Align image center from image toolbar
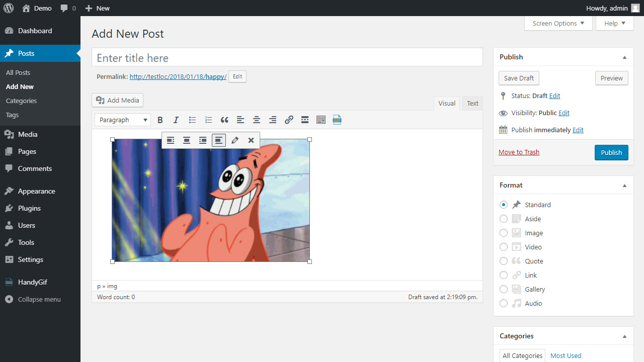This screenshot has height=362, width=644. 187,140
